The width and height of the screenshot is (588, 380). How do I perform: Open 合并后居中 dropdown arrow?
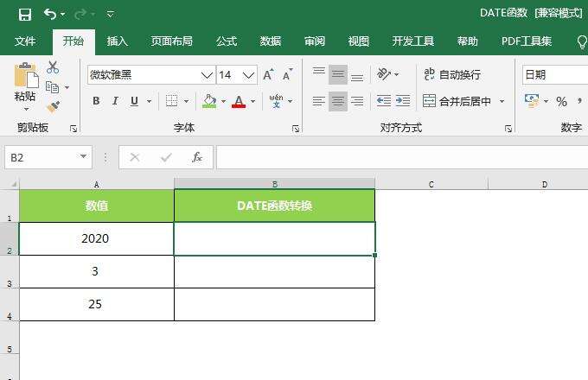502,101
